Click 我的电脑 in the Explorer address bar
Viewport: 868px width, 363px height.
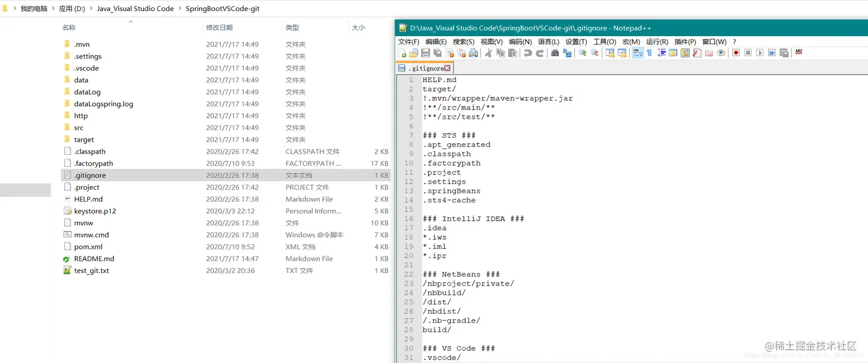[34, 9]
